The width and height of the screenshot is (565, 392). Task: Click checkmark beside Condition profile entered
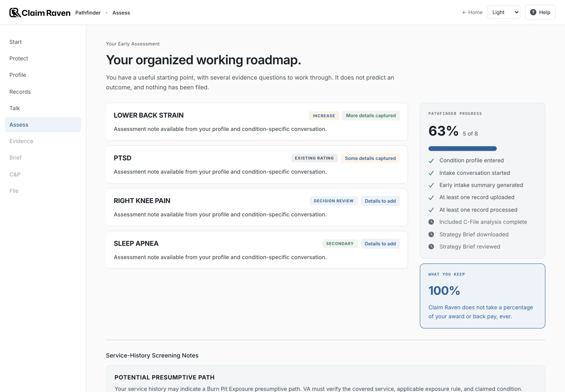pyautogui.click(x=431, y=161)
